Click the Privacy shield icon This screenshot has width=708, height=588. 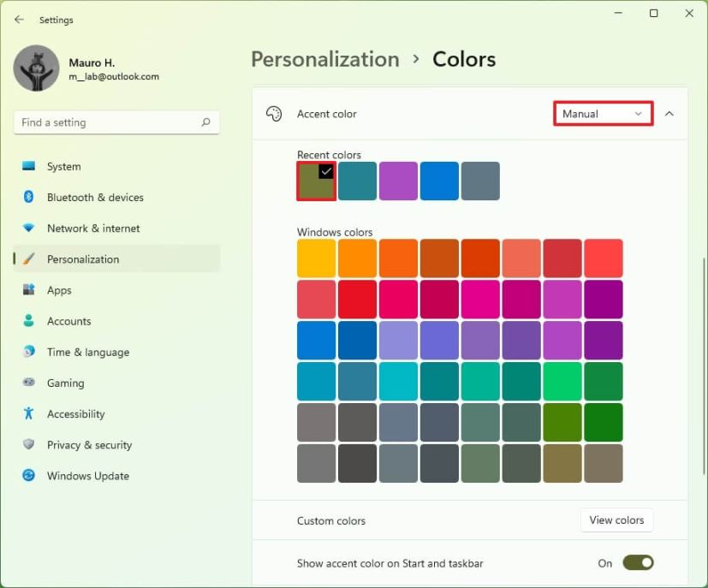[28, 444]
